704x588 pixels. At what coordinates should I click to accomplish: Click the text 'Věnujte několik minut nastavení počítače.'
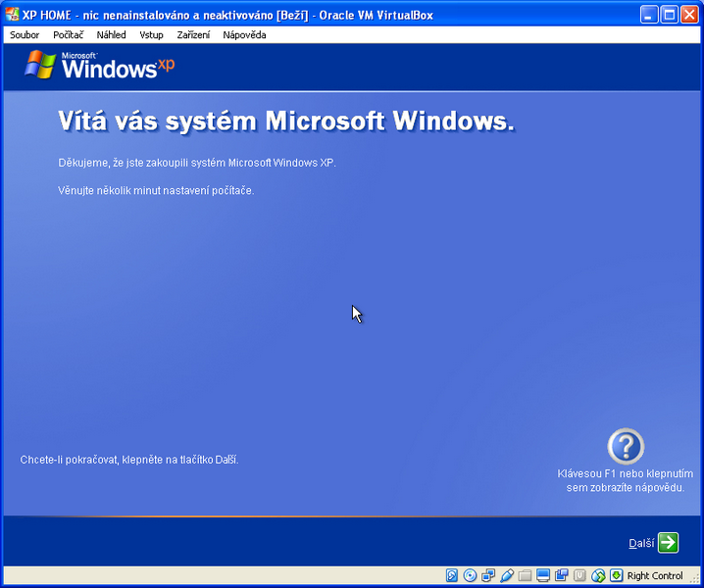(156, 191)
